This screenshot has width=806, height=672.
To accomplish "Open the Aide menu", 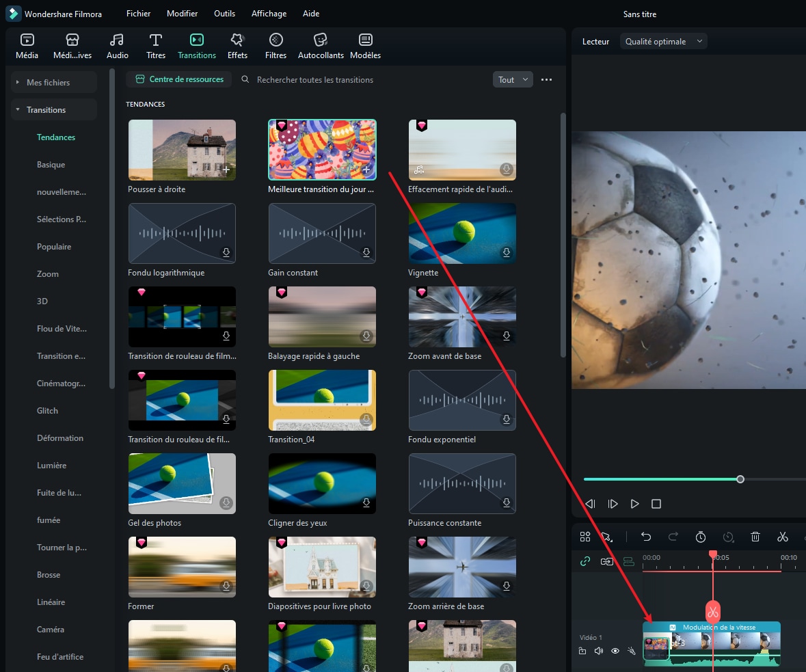I will point(311,14).
